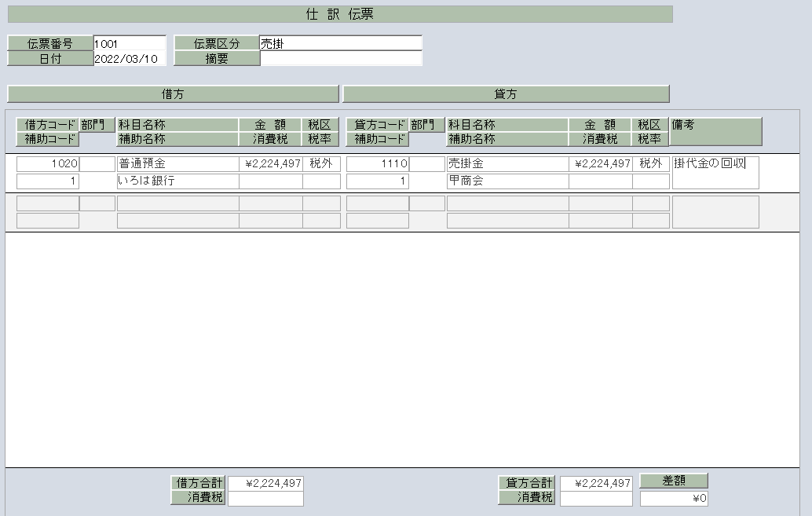Click the ¥0 difference value field
The height and width of the screenshot is (516, 812).
(x=673, y=499)
